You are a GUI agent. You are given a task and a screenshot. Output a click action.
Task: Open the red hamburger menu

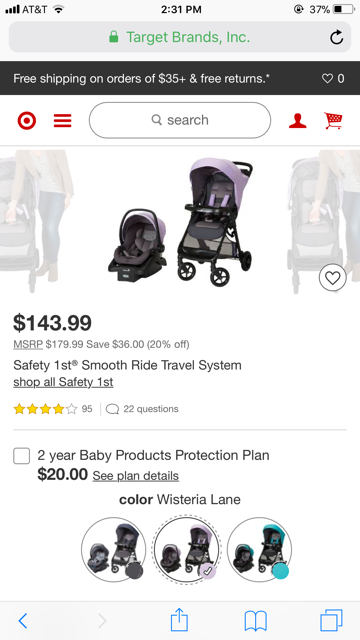coord(62,121)
